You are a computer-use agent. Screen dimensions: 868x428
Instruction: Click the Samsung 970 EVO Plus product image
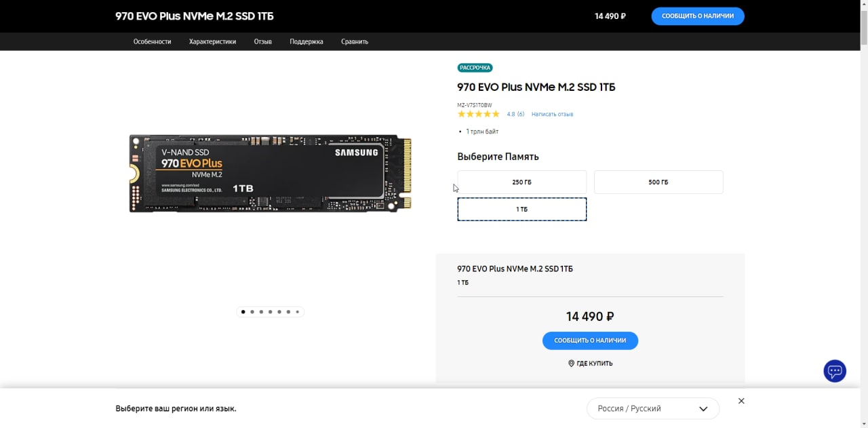(x=271, y=174)
